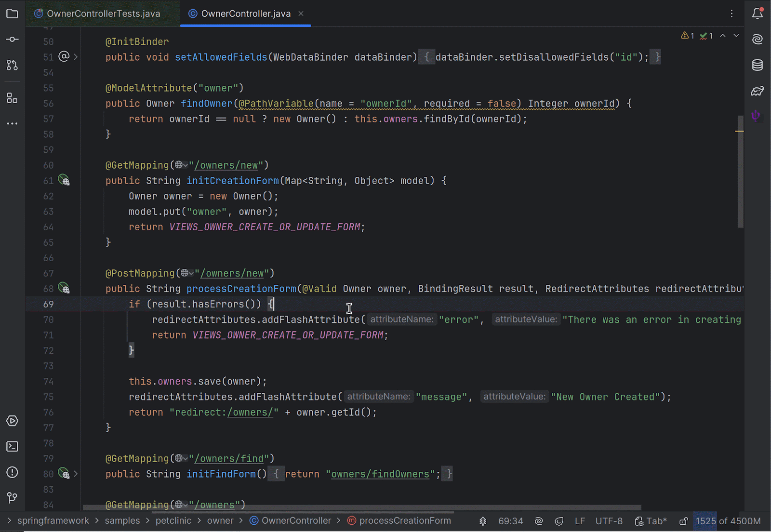Open the Terminal tool window
Image resolution: width=771 pixels, height=532 pixels.
(x=12, y=446)
